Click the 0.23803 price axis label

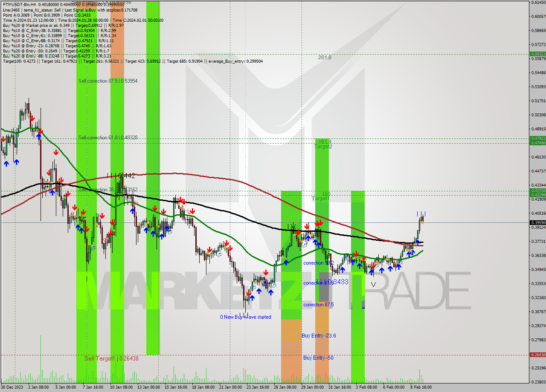(x=538, y=382)
